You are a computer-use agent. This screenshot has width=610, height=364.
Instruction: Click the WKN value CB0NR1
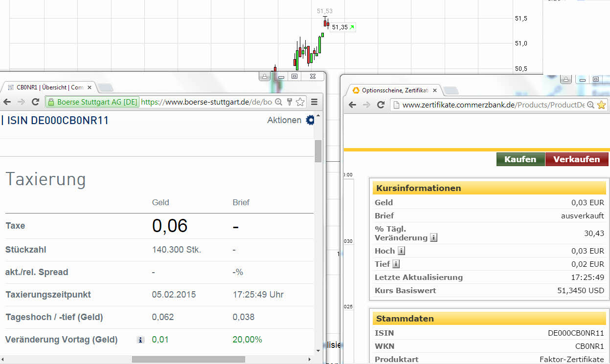(x=590, y=346)
